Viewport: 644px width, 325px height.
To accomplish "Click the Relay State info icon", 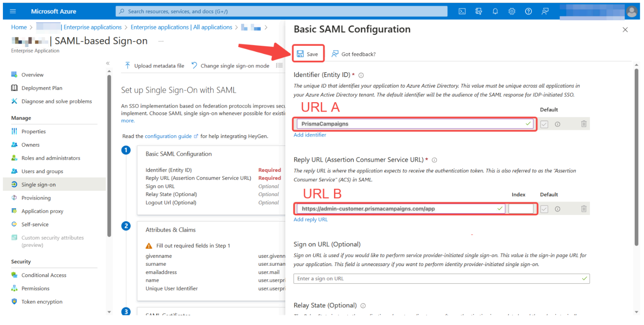I will (363, 306).
